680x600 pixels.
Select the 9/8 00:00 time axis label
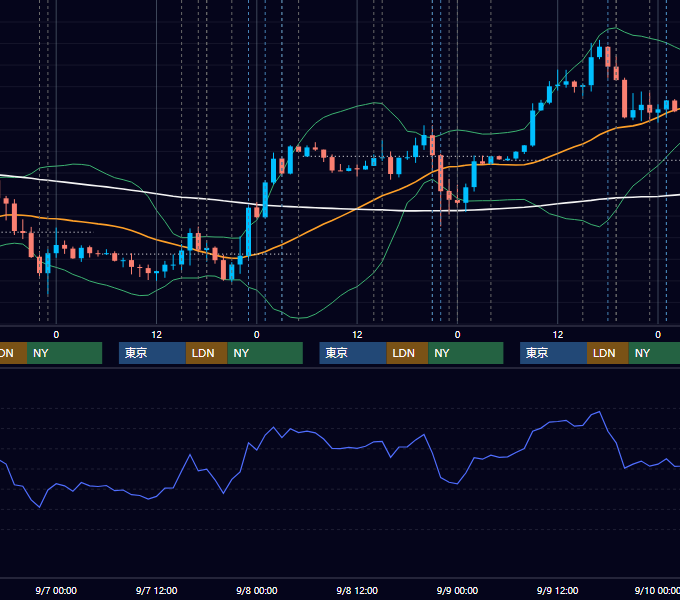tap(257, 590)
